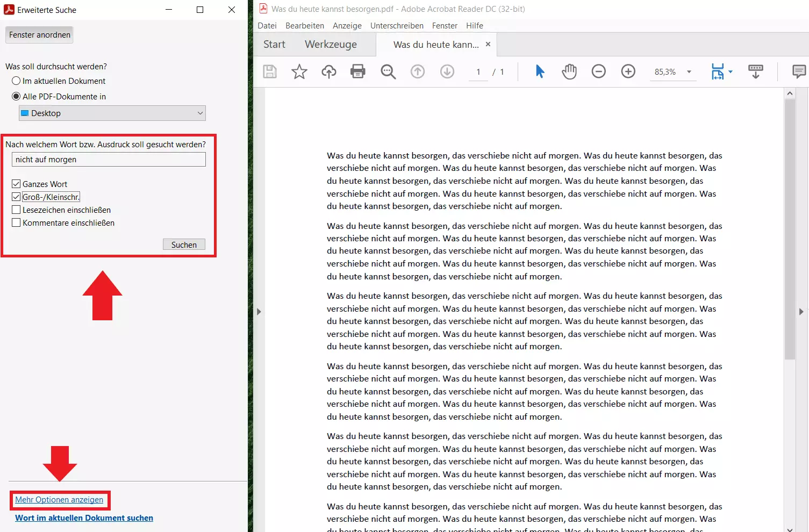Minimize the Erweiterte Suche window
Viewport: 809px width, 532px height.
point(169,10)
